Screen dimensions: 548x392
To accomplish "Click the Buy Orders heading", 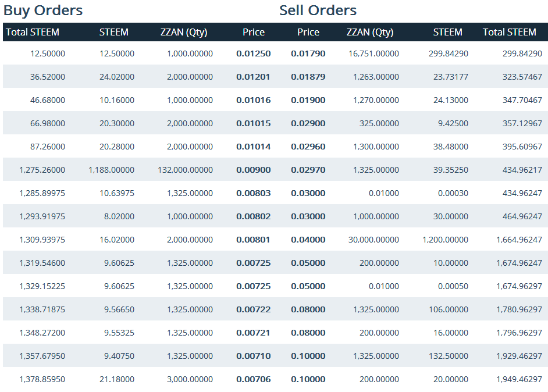I will point(43,10).
